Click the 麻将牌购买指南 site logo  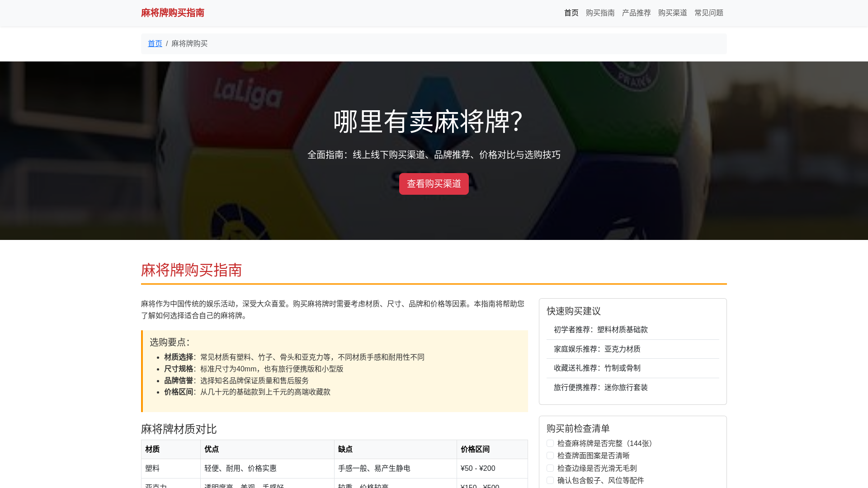[x=172, y=13]
